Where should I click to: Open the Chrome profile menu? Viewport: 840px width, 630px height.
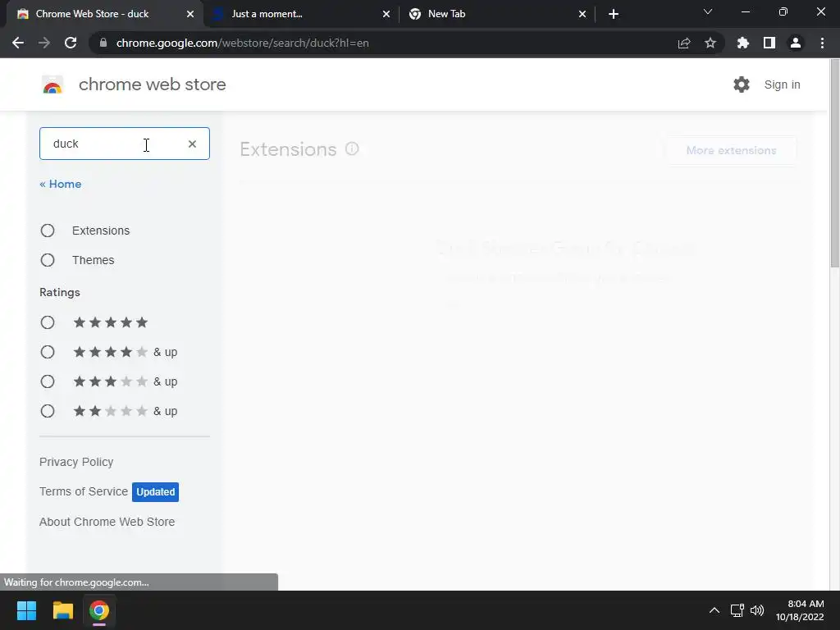pyautogui.click(x=796, y=43)
